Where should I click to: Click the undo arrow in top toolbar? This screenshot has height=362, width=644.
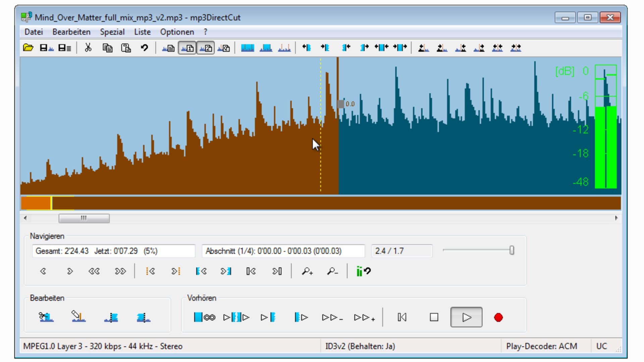(x=144, y=48)
